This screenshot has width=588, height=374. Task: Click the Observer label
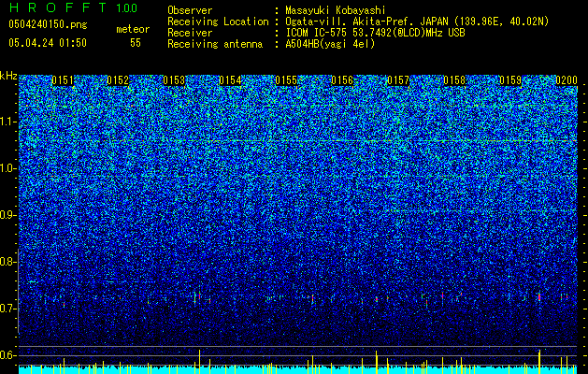click(190, 10)
